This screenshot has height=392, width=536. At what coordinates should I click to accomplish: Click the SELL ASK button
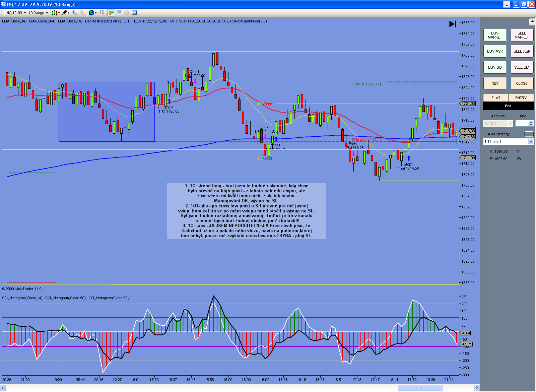tap(522, 51)
